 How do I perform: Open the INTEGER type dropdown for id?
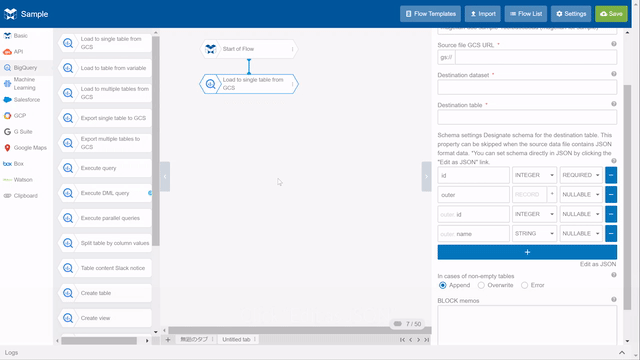(534, 175)
